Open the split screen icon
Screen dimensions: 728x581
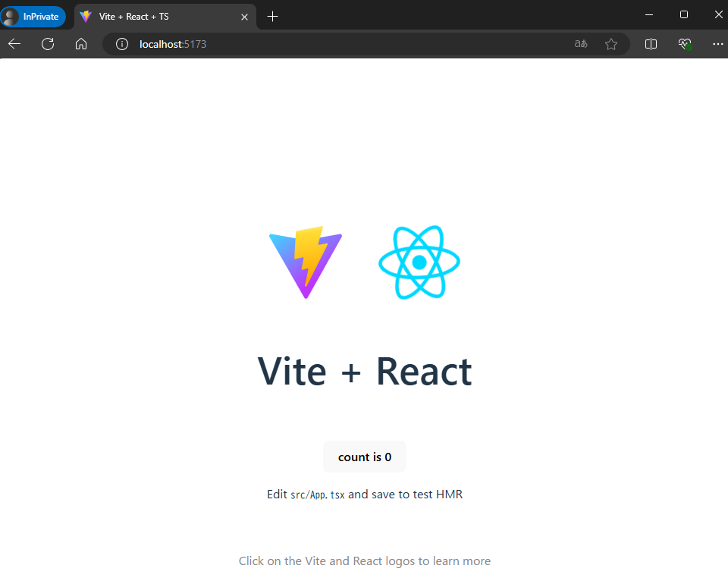[x=651, y=44]
